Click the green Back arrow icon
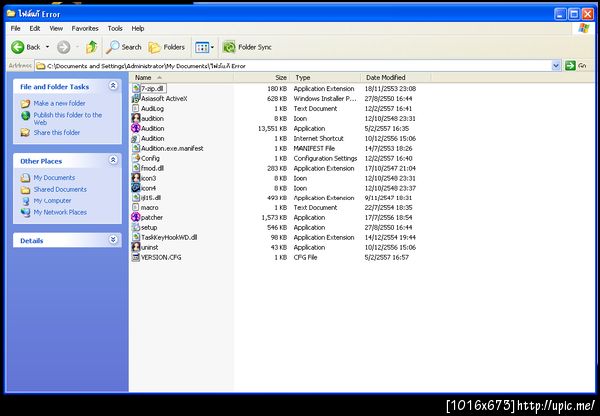This screenshot has width=600, height=416. [18, 47]
